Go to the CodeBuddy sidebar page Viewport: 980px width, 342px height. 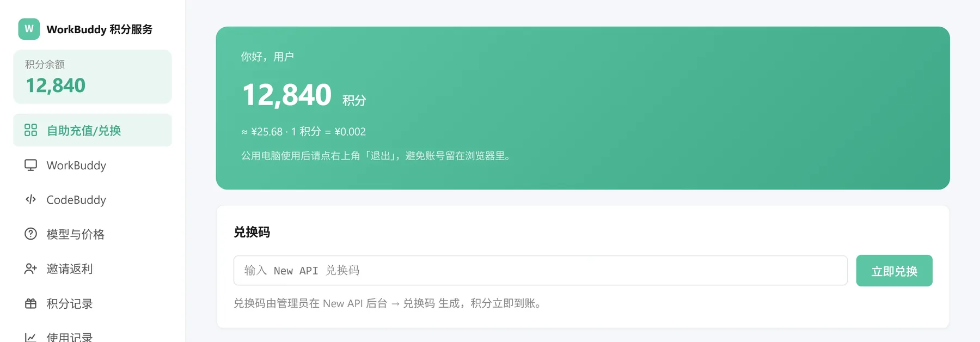[93, 199]
